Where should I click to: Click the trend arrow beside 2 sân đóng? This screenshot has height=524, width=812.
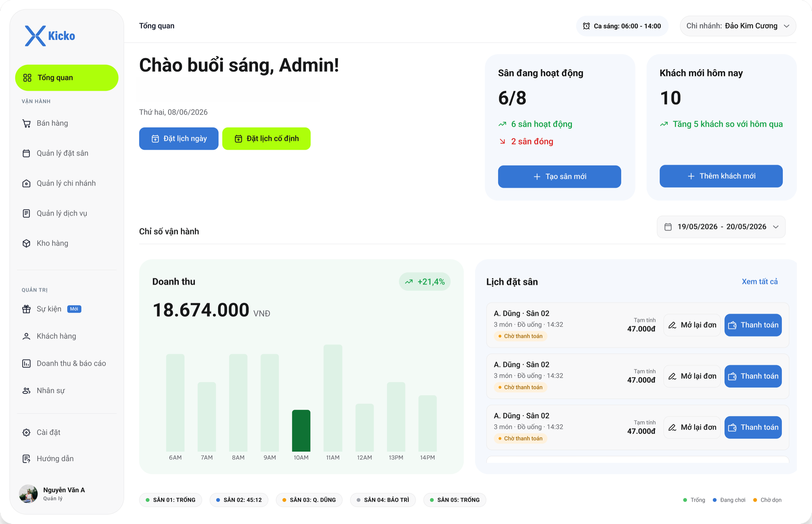click(x=502, y=142)
